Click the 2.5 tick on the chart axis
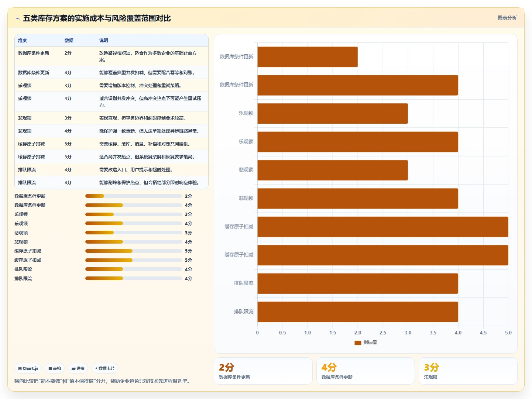The width and height of the screenshot is (532, 399). click(383, 333)
